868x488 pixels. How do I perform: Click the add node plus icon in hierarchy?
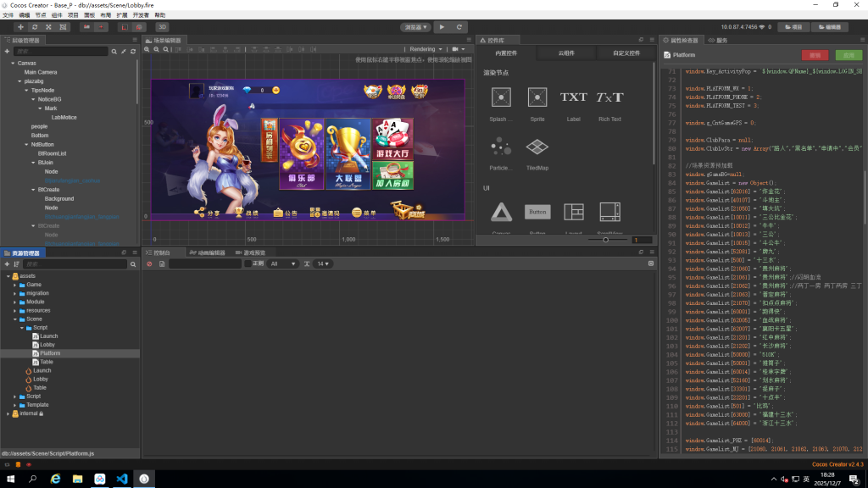(7, 52)
